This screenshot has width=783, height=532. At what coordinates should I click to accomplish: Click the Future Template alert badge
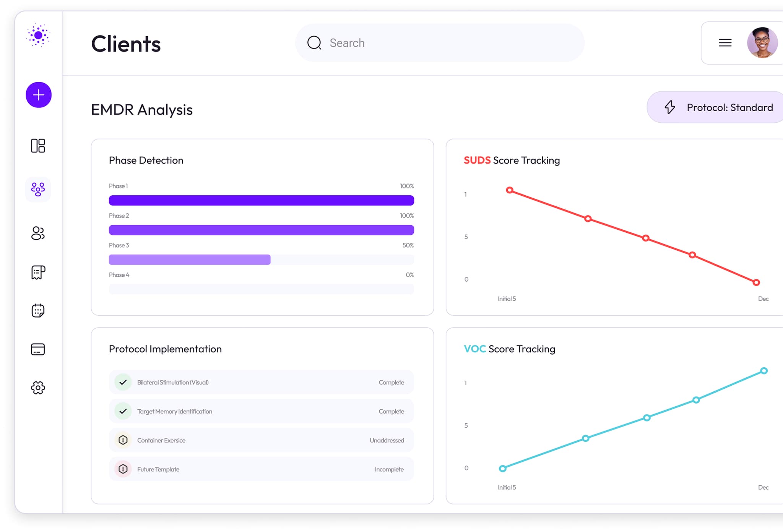[x=123, y=469]
